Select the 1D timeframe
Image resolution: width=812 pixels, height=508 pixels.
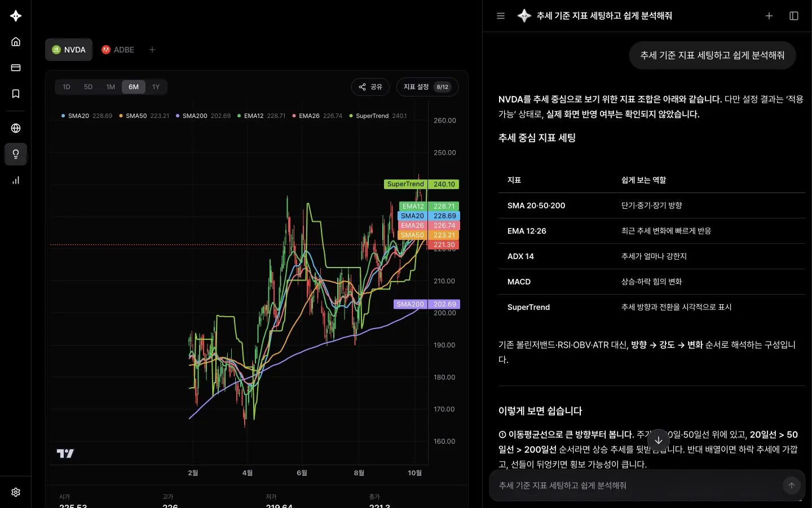67,87
